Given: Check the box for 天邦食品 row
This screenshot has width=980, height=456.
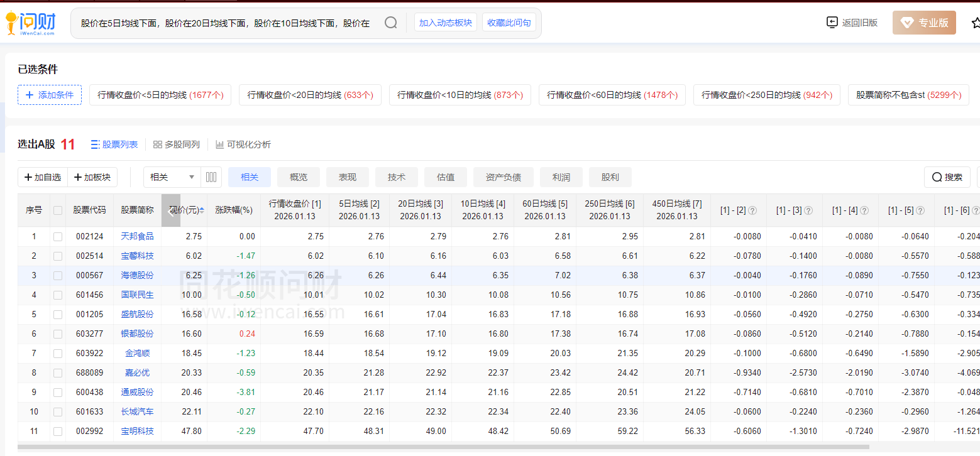Looking at the screenshot, I should (x=58, y=237).
